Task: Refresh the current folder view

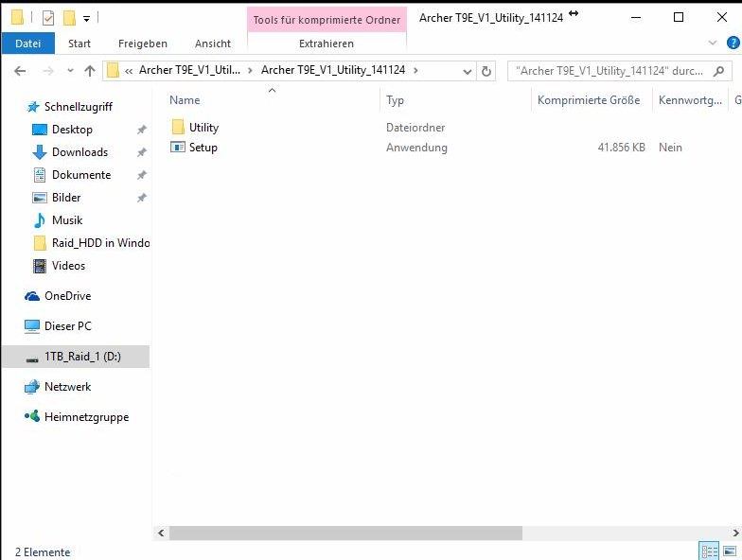Action: click(486, 72)
